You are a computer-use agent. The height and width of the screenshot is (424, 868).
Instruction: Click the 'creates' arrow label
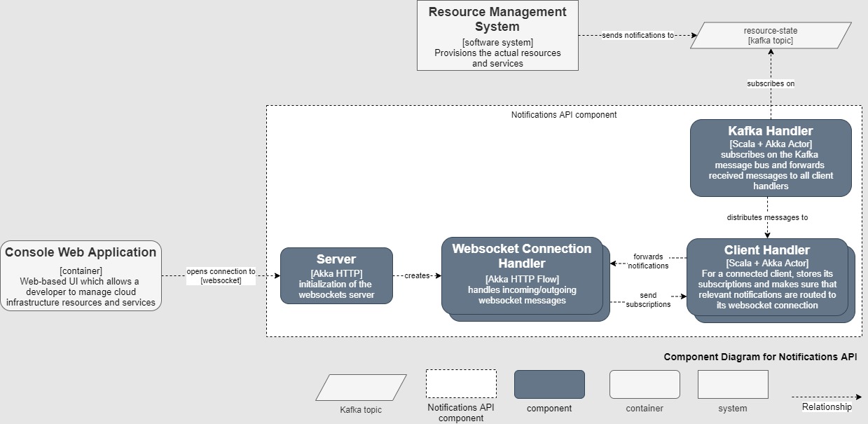click(x=417, y=275)
